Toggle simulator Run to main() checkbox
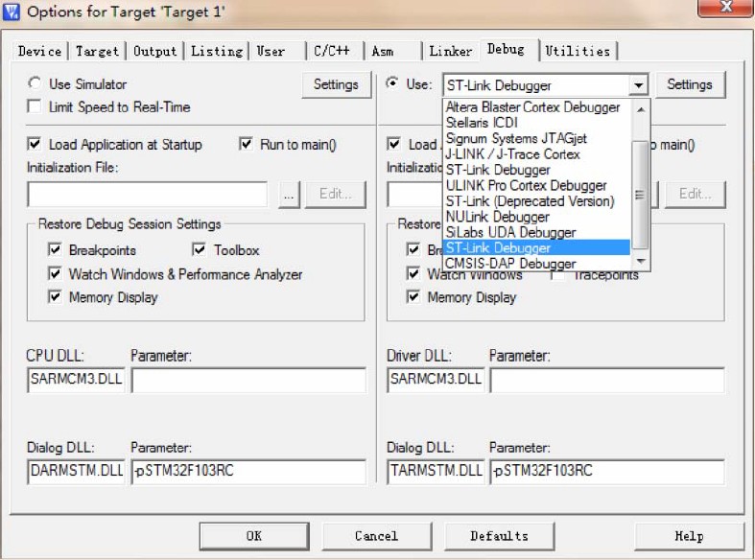 point(246,144)
